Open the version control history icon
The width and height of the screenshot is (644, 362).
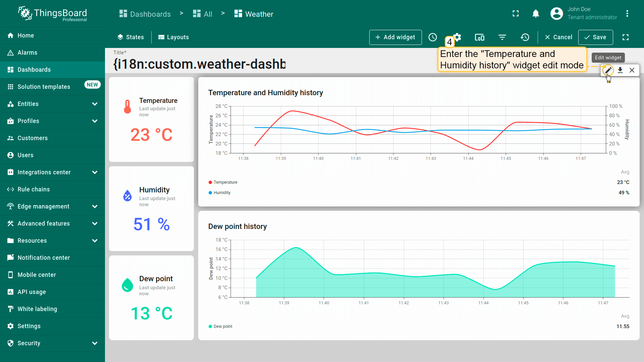[x=525, y=37]
